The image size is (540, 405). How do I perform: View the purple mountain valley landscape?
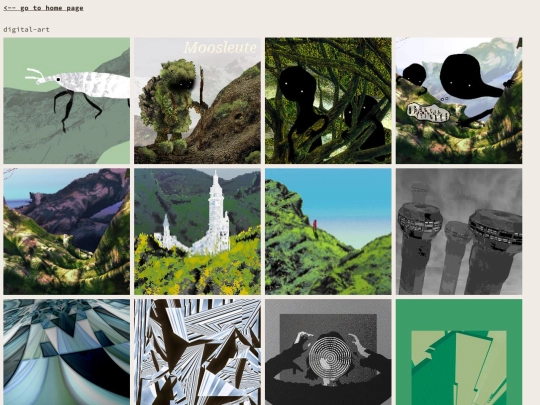(x=66, y=231)
